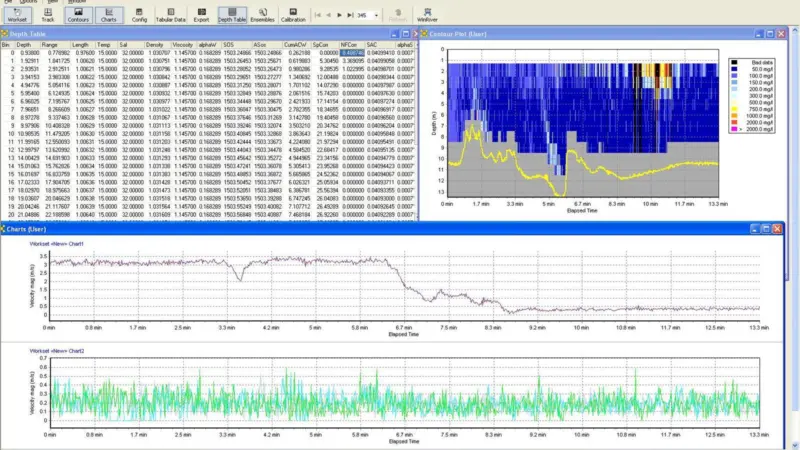Image resolution: width=800 pixels, height=450 pixels.
Task: Open the Options menu
Action: coord(29,2)
